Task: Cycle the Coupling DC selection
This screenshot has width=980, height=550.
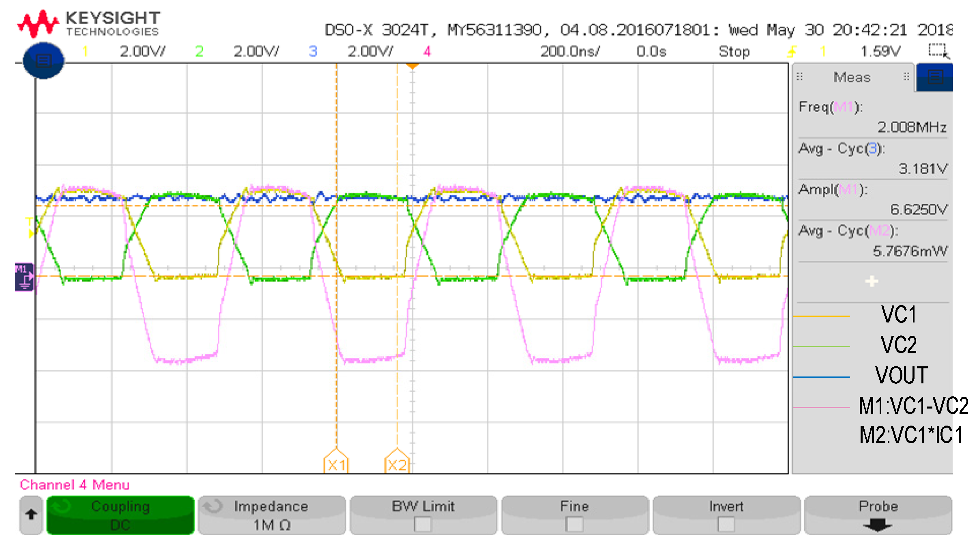Action: [120, 516]
